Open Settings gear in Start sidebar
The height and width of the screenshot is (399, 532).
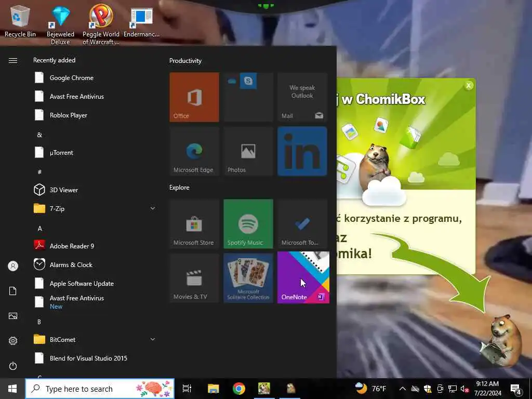(x=13, y=341)
